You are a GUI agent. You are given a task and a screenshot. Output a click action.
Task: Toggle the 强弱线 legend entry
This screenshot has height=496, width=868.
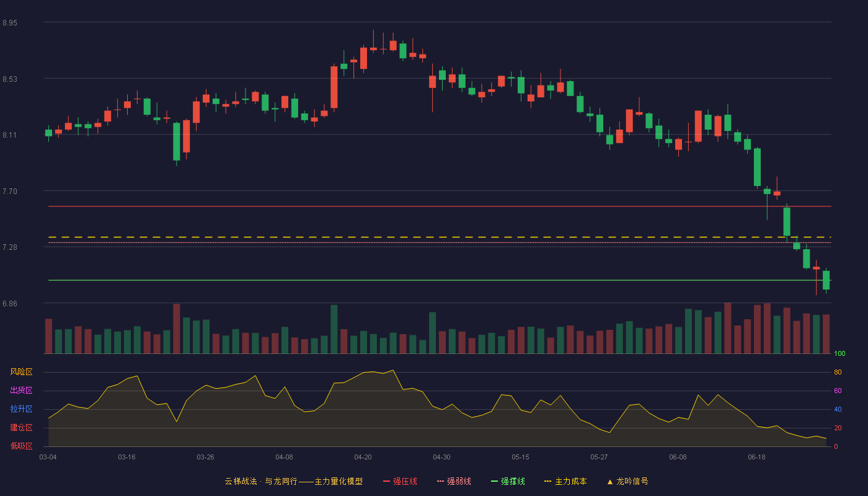click(x=454, y=481)
